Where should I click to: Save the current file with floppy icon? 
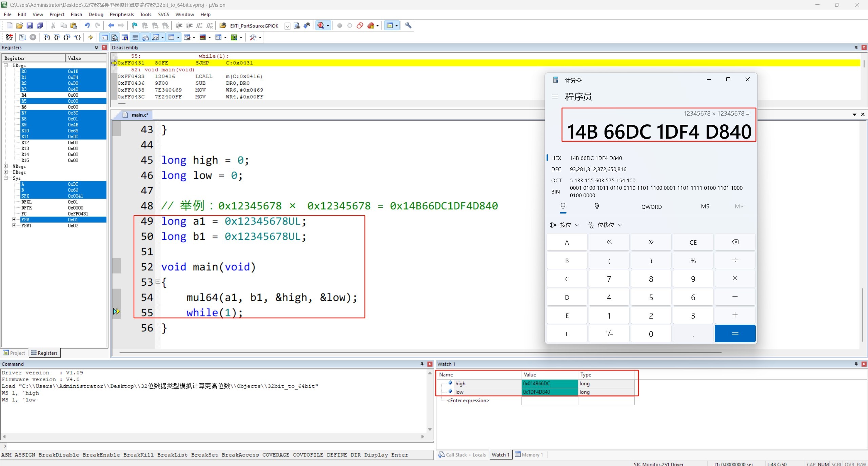pyautogui.click(x=29, y=25)
